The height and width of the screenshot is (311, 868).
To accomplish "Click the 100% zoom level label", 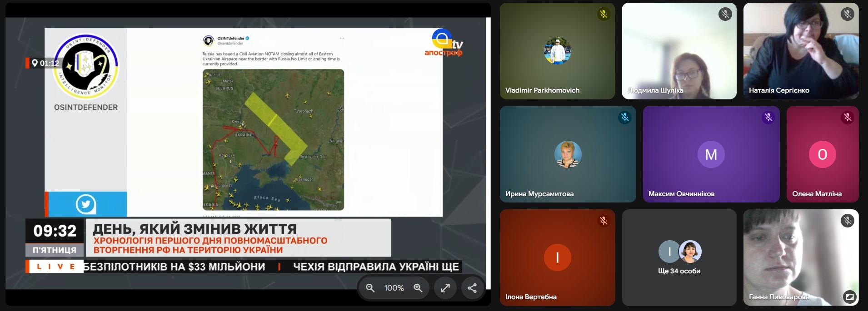I will [394, 288].
